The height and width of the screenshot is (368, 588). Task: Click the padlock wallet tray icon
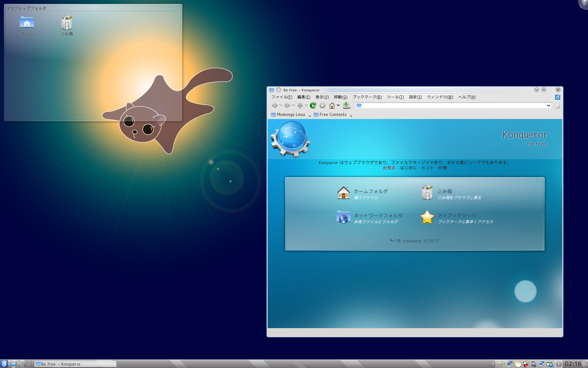click(x=534, y=364)
